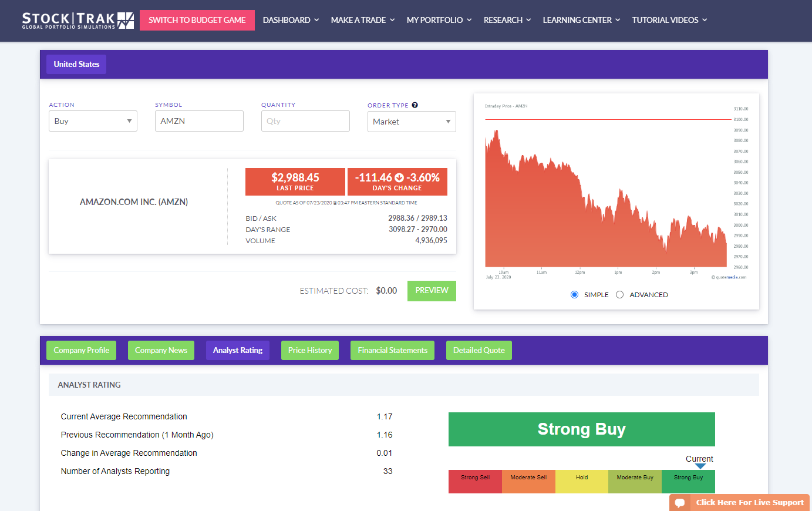
Task: Click the Moderate Buy rating segment
Action: (635, 482)
